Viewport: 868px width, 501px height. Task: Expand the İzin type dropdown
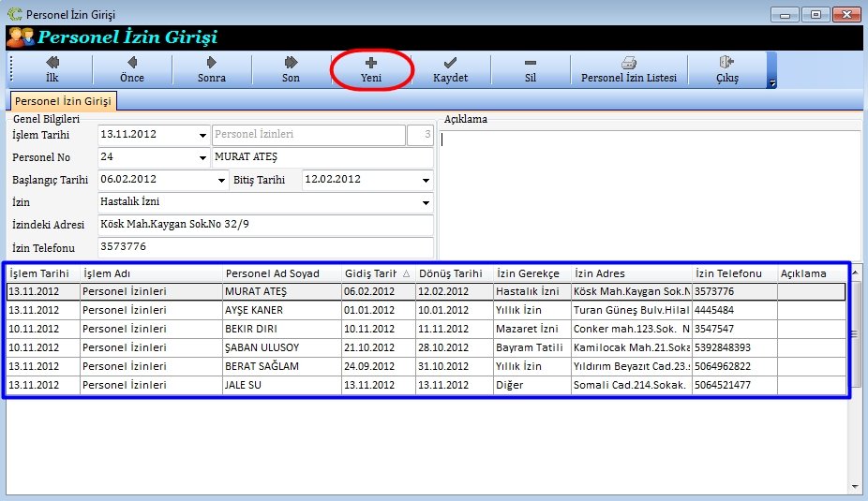pos(426,201)
